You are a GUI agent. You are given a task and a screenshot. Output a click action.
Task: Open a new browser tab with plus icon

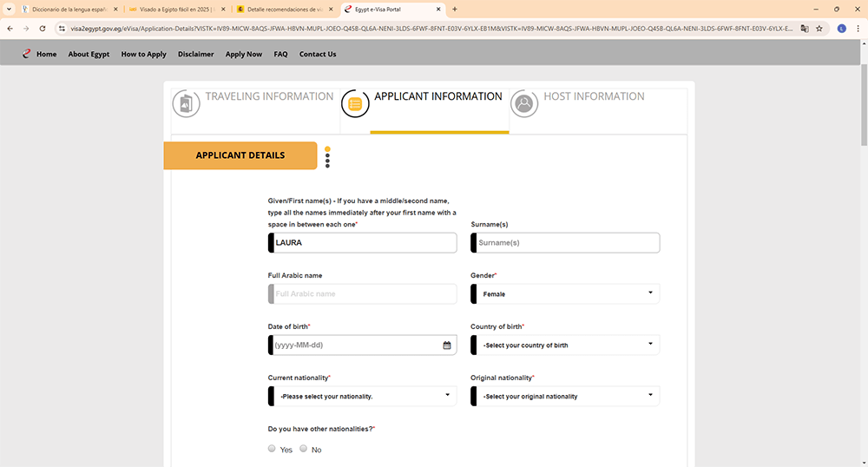point(455,9)
